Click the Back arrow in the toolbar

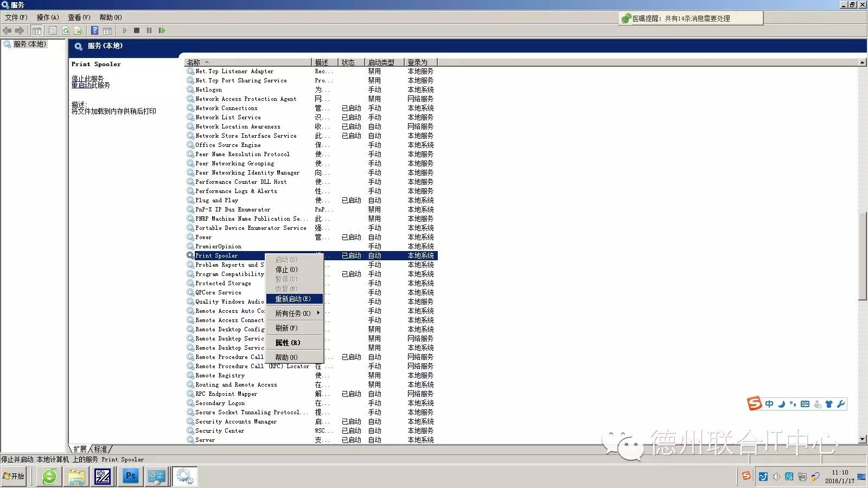7,30
